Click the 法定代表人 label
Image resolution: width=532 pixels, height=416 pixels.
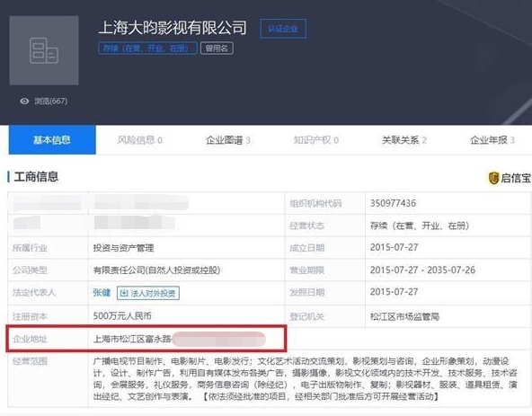(34, 293)
